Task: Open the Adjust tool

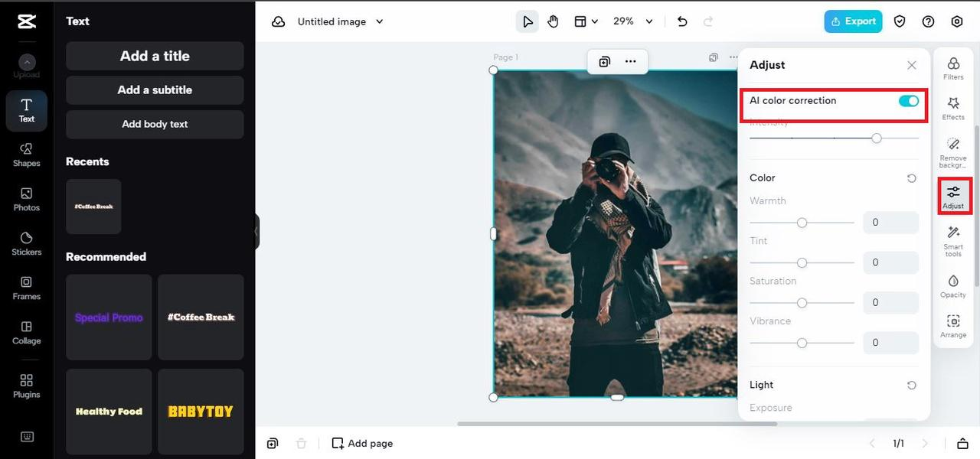Action: pyautogui.click(x=953, y=197)
